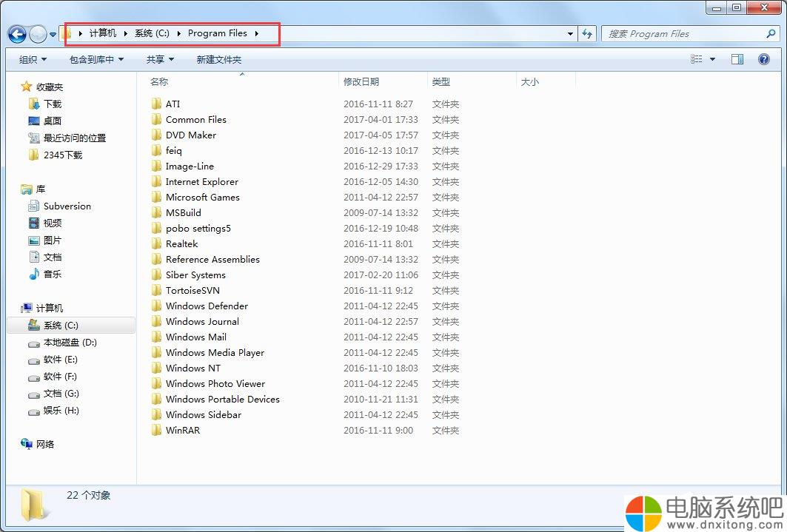Select 收藏夹 in the navigation pane
Image resolution: width=787 pixels, height=532 pixels.
[49, 87]
